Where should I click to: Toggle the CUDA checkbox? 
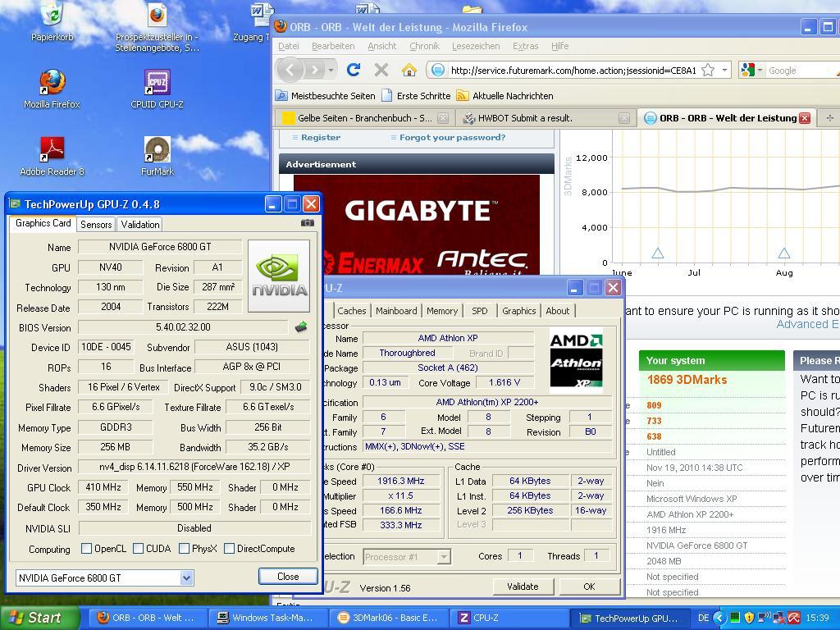138,548
